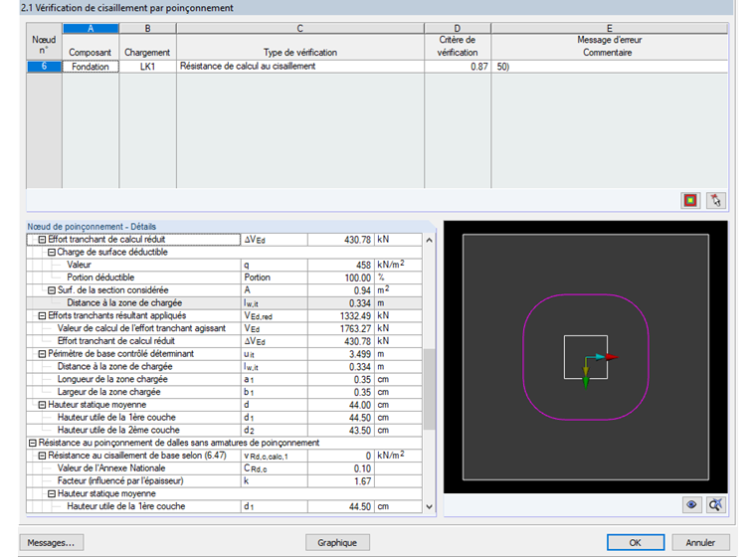The image size is (756, 557).
Task: Confirm with the OK button
Action: pos(636,542)
